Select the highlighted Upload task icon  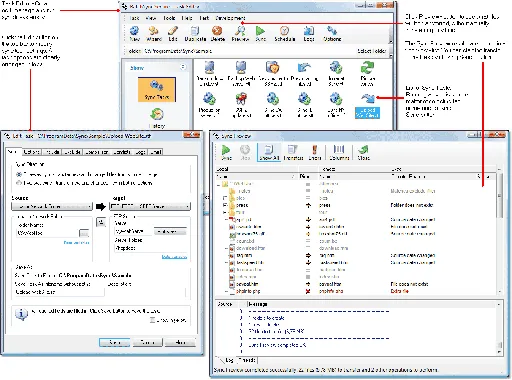click(x=367, y=106)
